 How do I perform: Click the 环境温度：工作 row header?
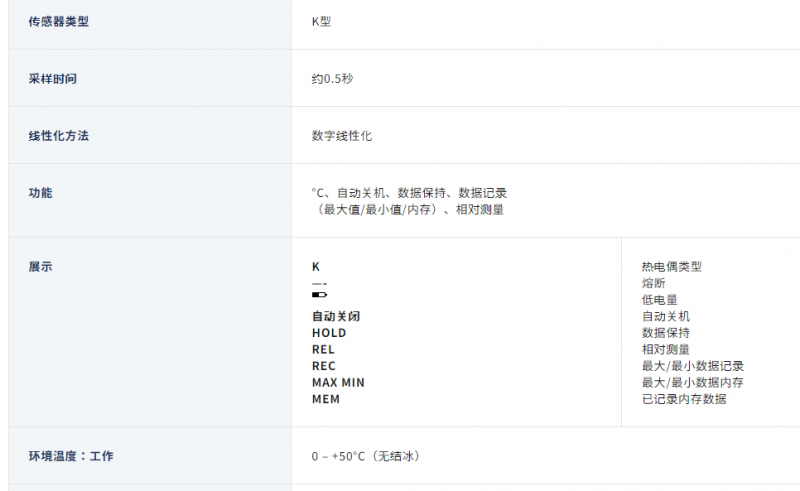[x=71, y=456]
